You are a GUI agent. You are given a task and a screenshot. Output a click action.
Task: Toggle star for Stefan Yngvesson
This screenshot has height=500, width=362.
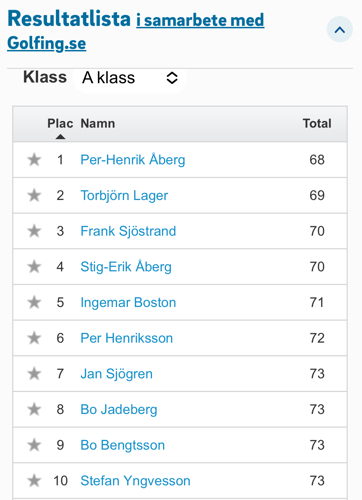pos(34,481)
